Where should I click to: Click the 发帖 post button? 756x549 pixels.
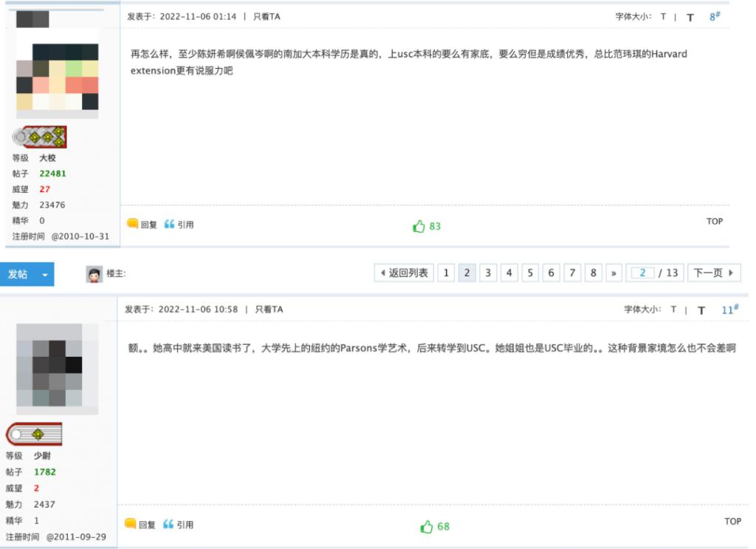18,274
